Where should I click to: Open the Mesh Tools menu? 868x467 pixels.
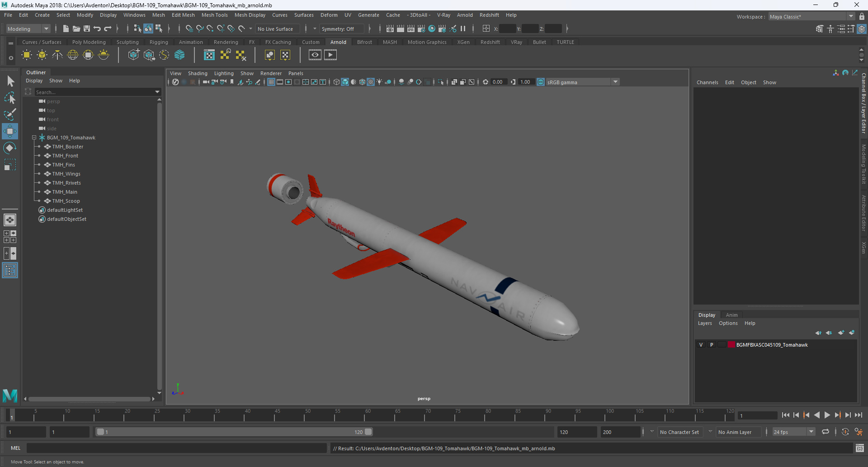(214, 15)
